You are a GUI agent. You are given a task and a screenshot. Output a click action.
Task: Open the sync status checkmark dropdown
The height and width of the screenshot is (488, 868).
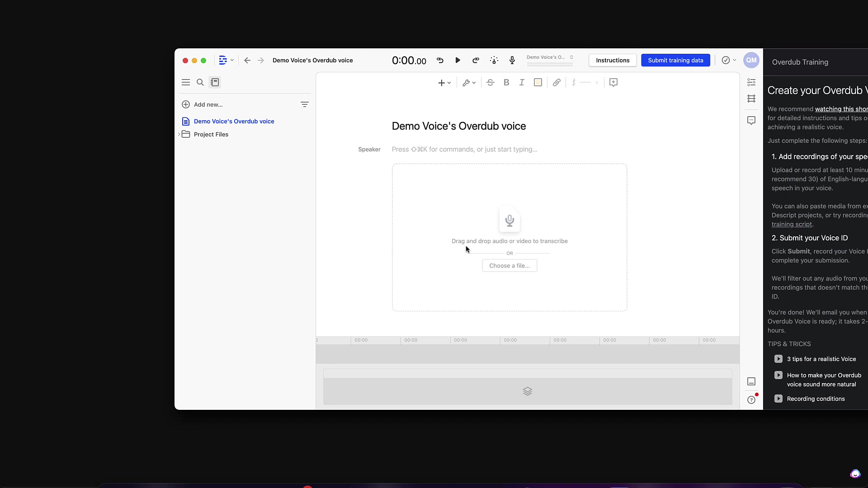coord(729,60)
